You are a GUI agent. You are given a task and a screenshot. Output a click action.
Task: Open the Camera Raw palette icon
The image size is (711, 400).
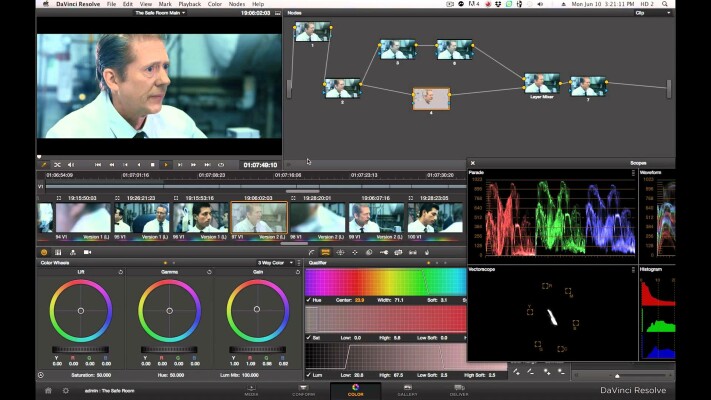(x=88, y=252)
